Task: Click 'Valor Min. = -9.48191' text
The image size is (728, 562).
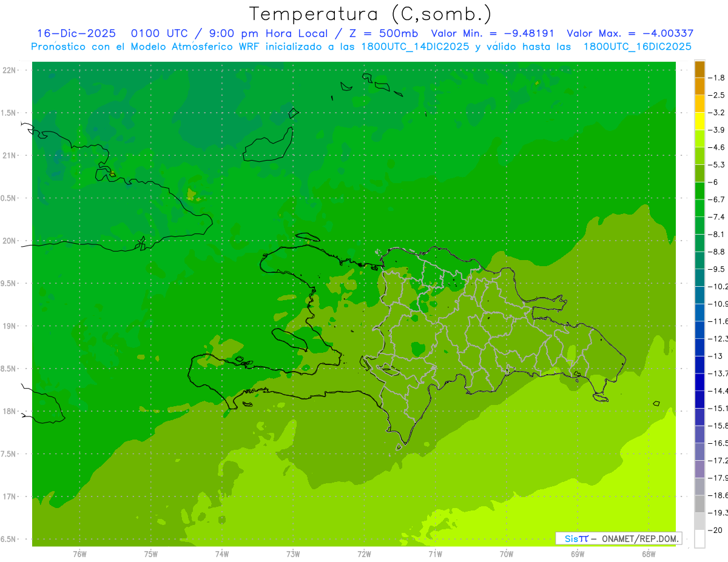Action: tap(492, 33)
